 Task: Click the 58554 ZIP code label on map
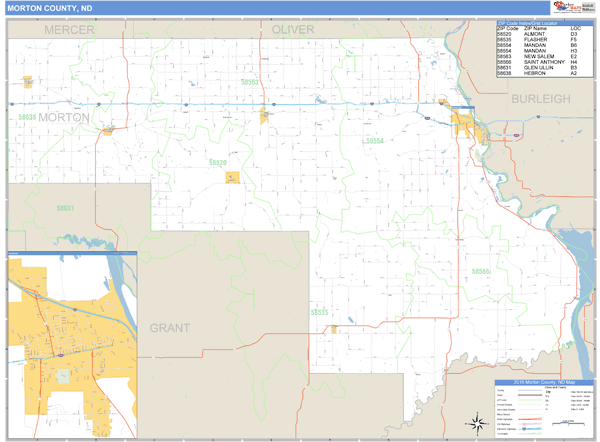point(374,141)
